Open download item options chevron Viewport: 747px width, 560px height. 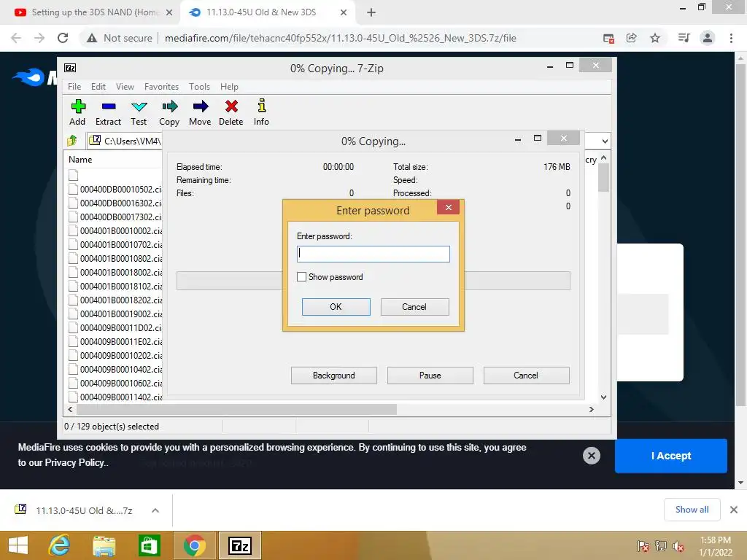(155, 510)
